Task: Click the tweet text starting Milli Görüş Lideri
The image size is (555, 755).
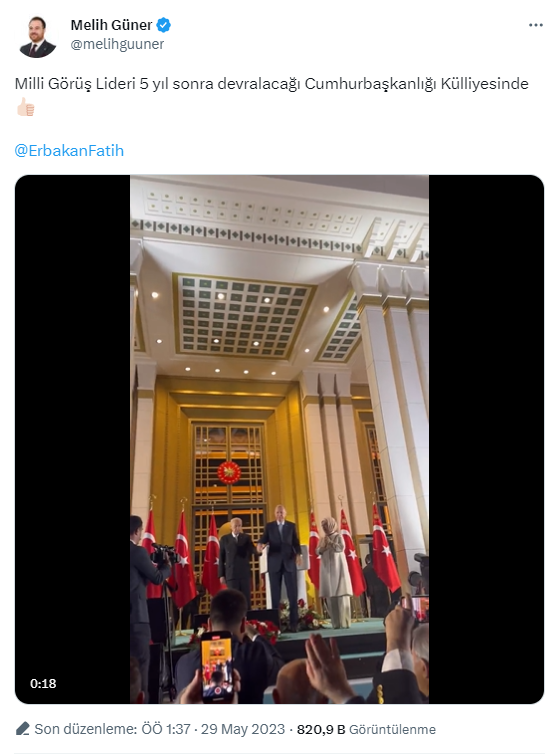Action: [271, 84]
